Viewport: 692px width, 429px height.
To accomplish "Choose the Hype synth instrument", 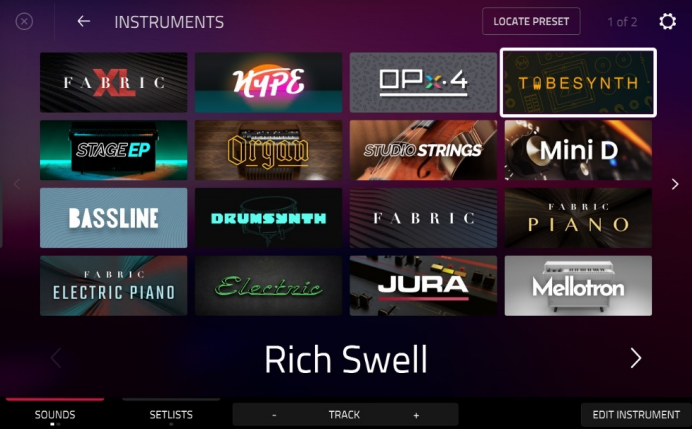I will point(268,83).
